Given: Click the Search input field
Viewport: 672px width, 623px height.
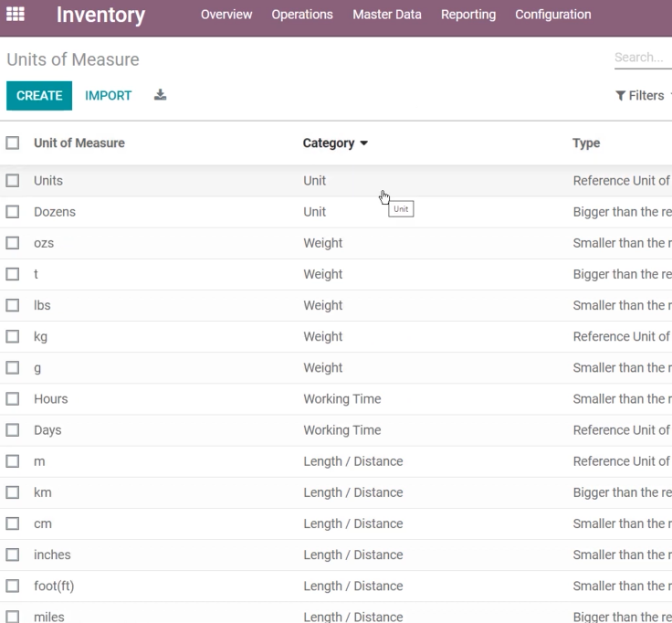Looking at the screenshot, I should click(643, 58).
